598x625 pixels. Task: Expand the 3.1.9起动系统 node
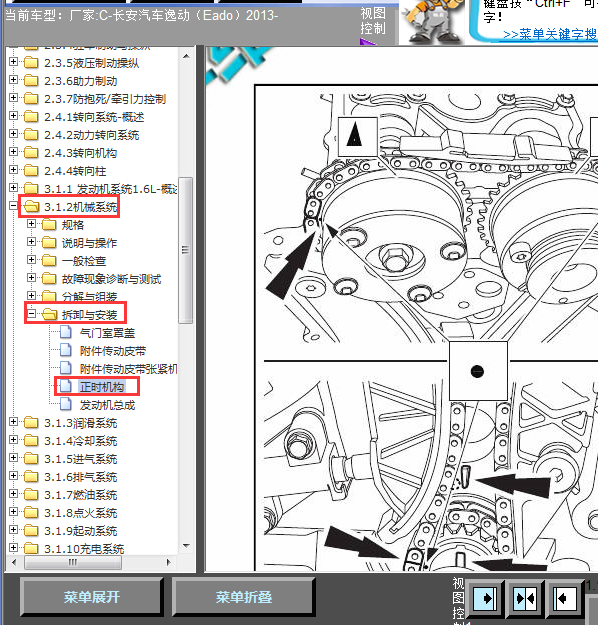(14, 529)
